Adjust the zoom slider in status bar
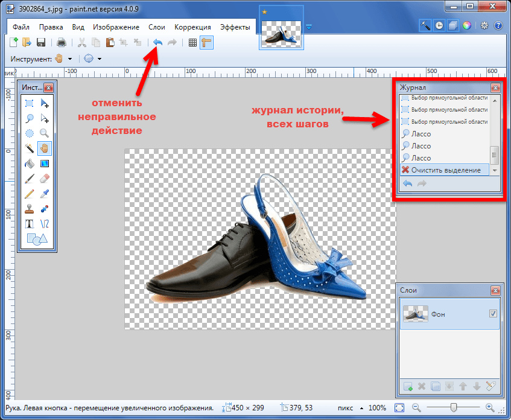Screen dimensions: 511x420 point(453,407)
